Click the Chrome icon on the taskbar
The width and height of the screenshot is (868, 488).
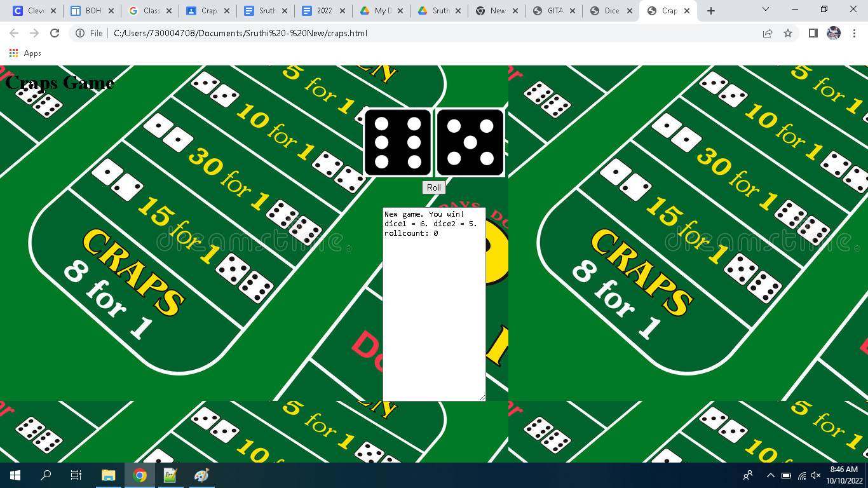click(140, 475)
